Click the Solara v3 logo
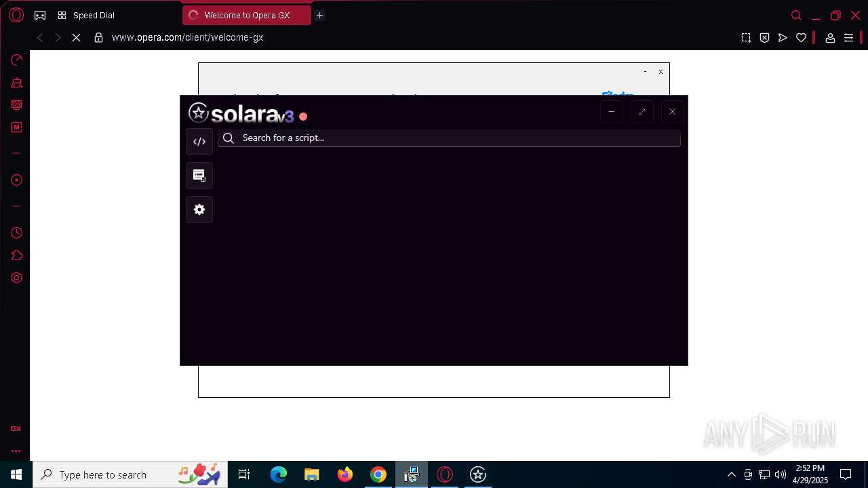Image resolution: width=868 pixels, height=488 pixels. tap(241, 113)
